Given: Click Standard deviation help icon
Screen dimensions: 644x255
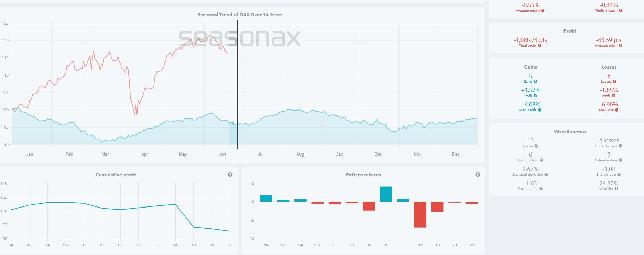Looking at the screenshot, I should 546,175.
